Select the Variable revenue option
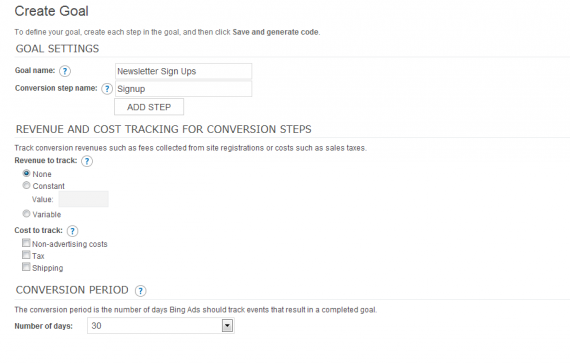The width and height of the screenshot is (570, 364). 26,213
